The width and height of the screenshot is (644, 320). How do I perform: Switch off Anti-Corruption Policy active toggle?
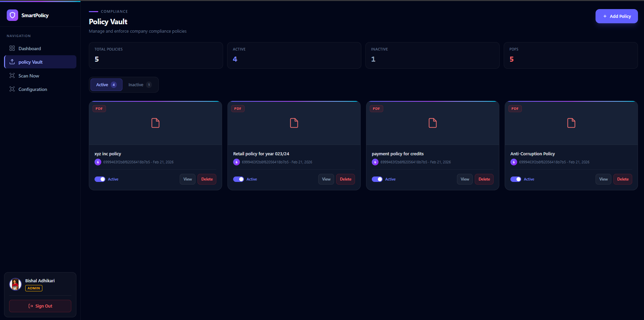tap(516, 179)
